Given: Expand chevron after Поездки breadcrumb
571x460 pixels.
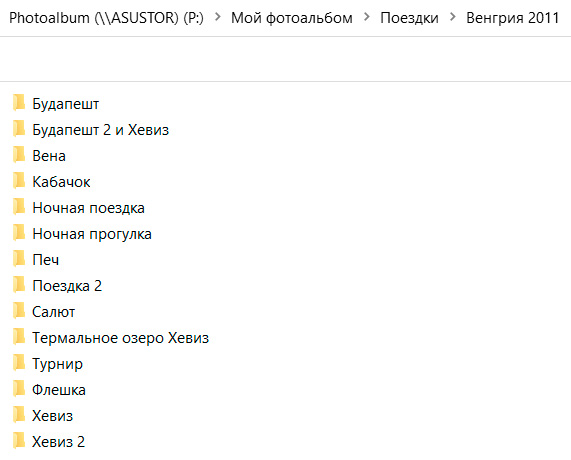Looking at the screenshot, I should [x=453, y=17].
